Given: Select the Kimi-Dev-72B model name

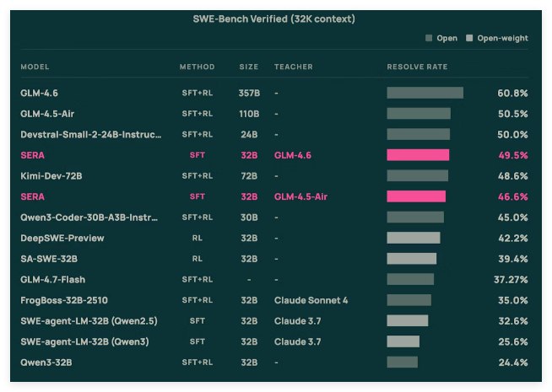Looking at the screenshot, I should 51,175.
